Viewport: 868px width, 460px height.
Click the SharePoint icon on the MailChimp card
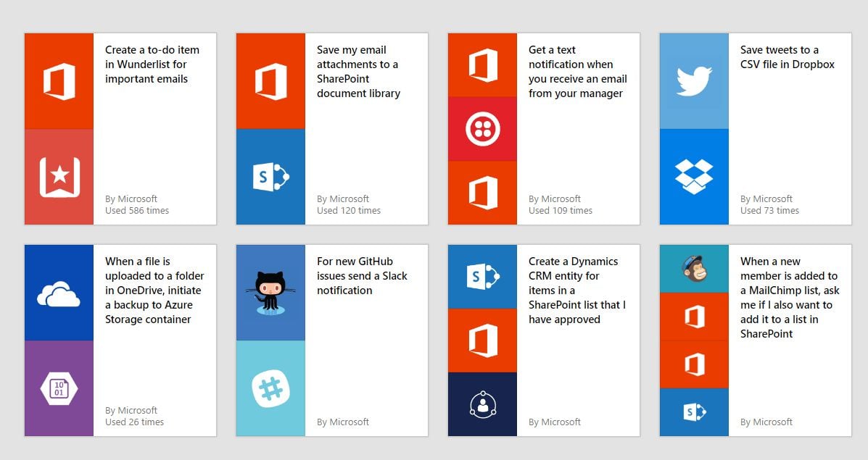694,412
